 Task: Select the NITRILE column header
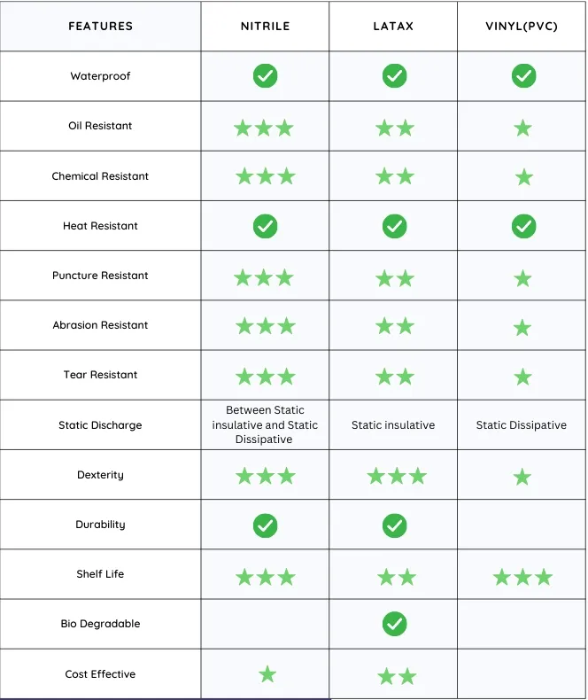point(265,27)
